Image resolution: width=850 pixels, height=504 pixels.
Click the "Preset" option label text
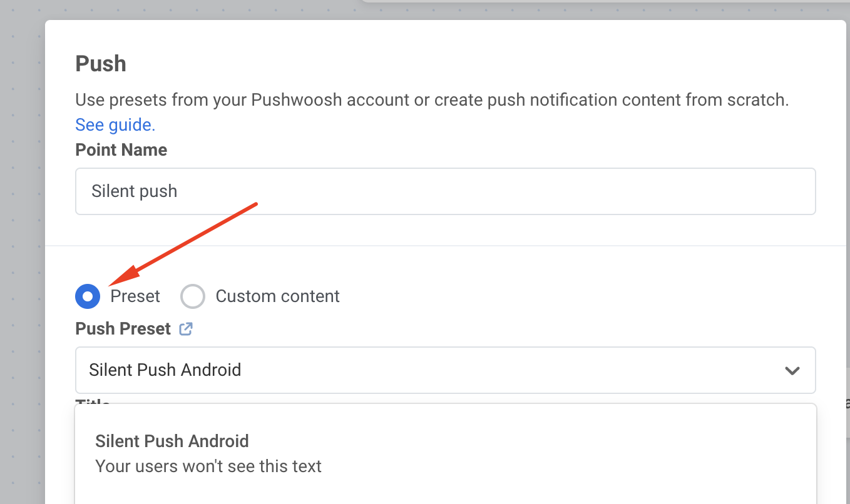click(135, 296)
